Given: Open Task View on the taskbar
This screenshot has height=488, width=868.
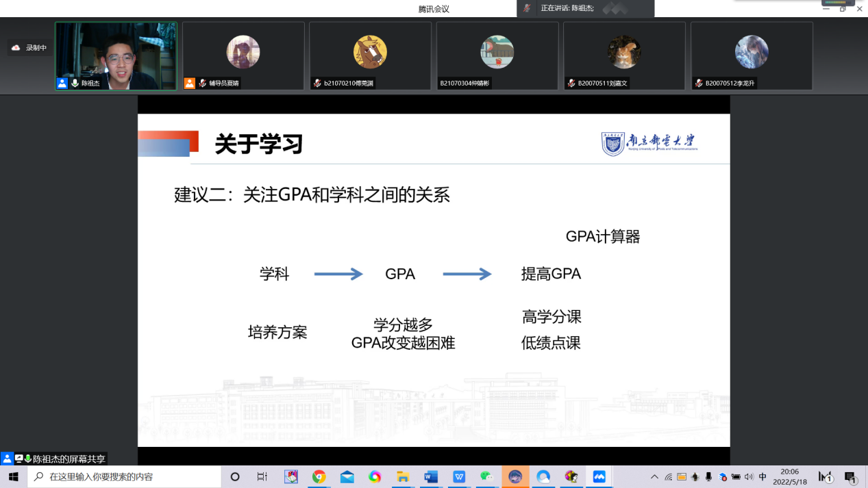Looking at the screenshot, I should coord(262,476).
